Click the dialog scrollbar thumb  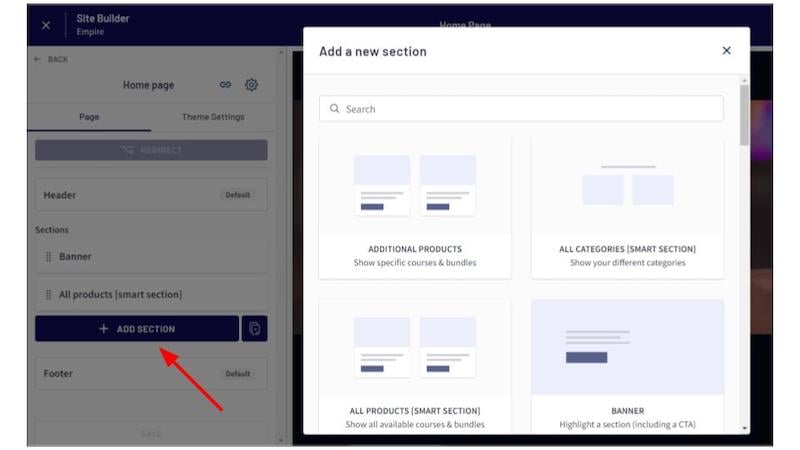(x=744, y=115)
